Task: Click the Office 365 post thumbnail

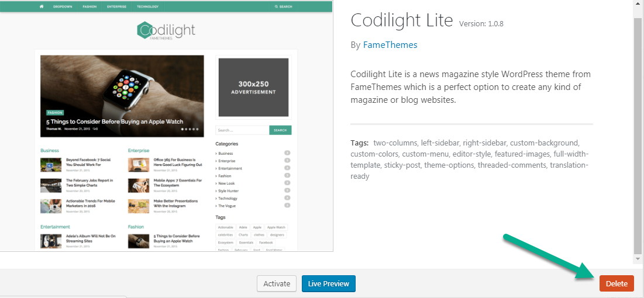Action: pos(139,164)
